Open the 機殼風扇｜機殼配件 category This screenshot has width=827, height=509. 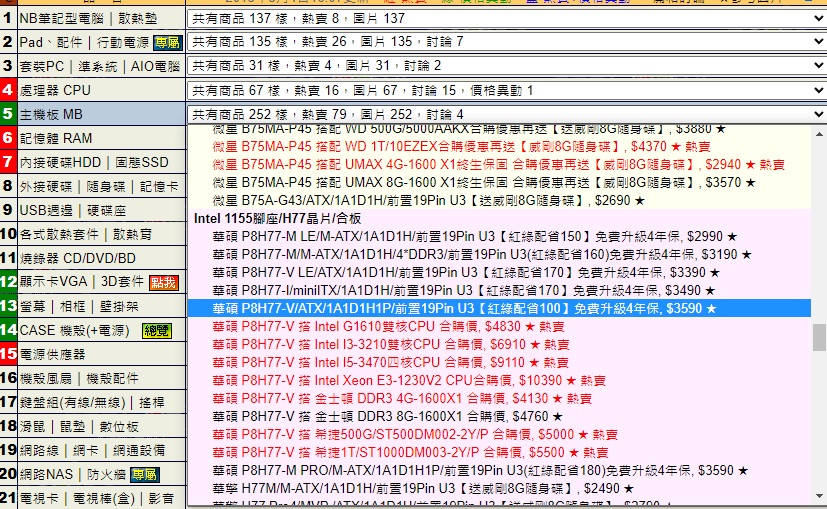pyautogui.click(x=79, y=378)
